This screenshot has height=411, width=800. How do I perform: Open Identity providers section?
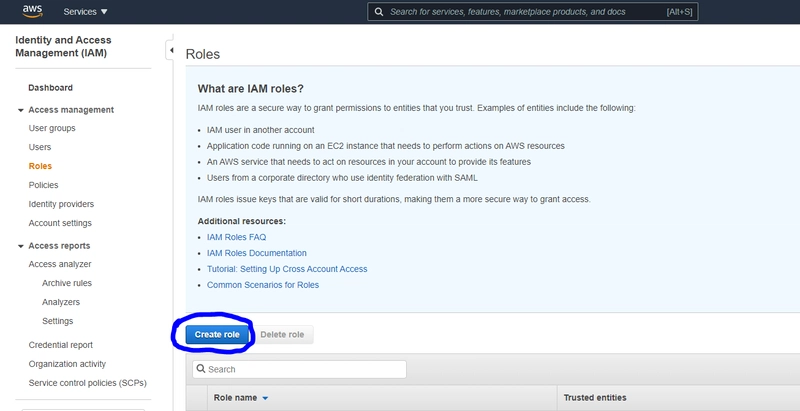(x=61, y=204)
